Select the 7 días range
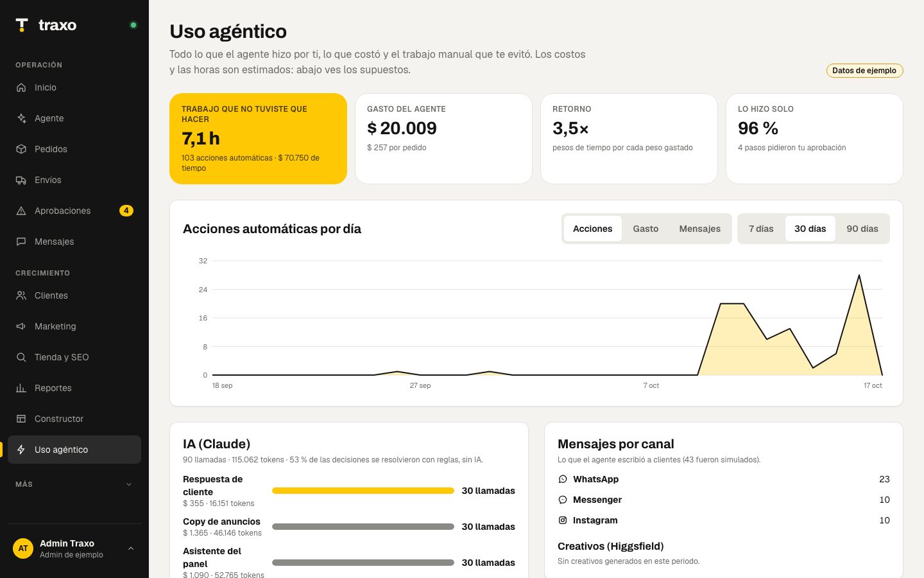Viewport: 924px width, 578px height. coord(761,229)
